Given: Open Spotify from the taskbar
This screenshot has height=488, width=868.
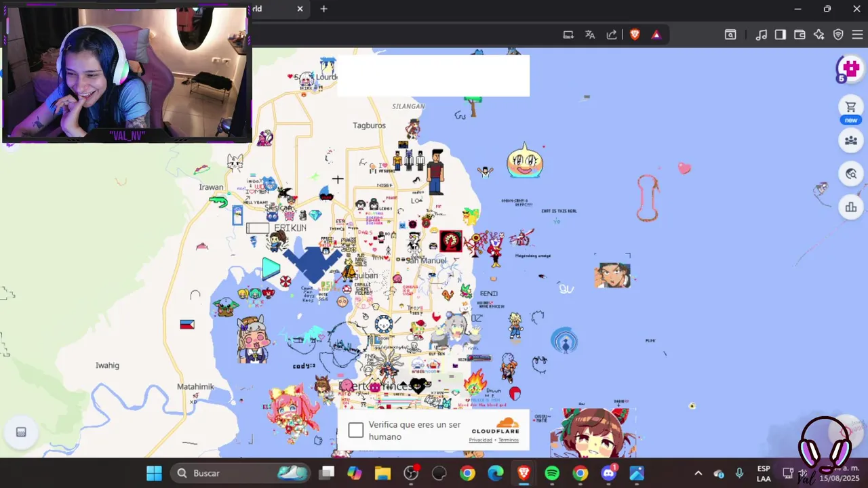Looking at the screenshot, I should click(x=552, y=473).
